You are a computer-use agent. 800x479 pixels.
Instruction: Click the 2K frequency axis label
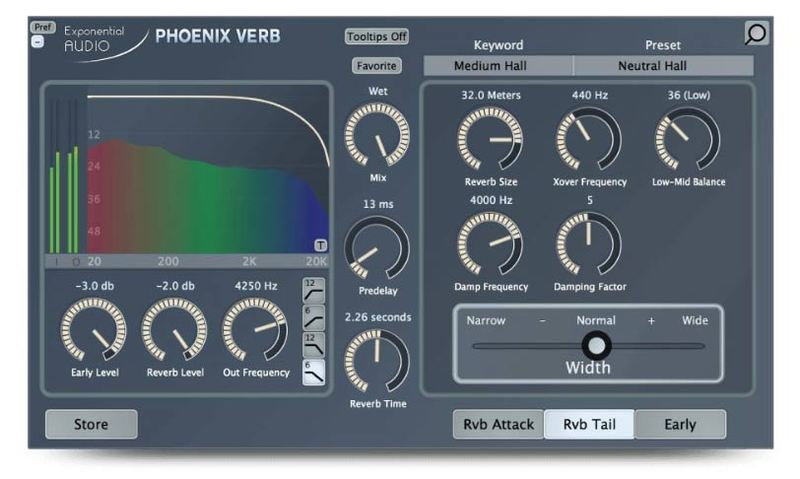pos(249,262)
